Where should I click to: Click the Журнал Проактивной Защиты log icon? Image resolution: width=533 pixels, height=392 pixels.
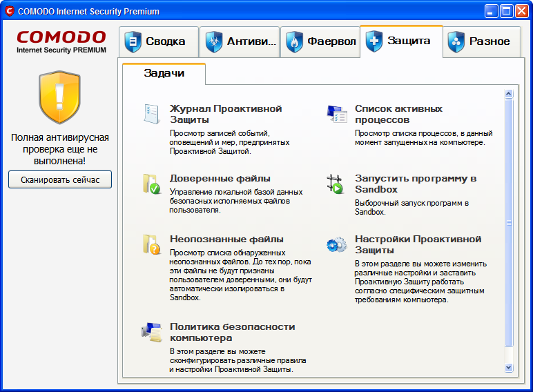(151, 113)
